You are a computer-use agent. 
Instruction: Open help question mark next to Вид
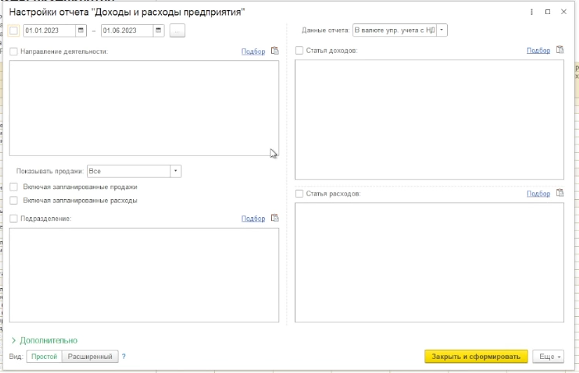(x=124, y=356)
